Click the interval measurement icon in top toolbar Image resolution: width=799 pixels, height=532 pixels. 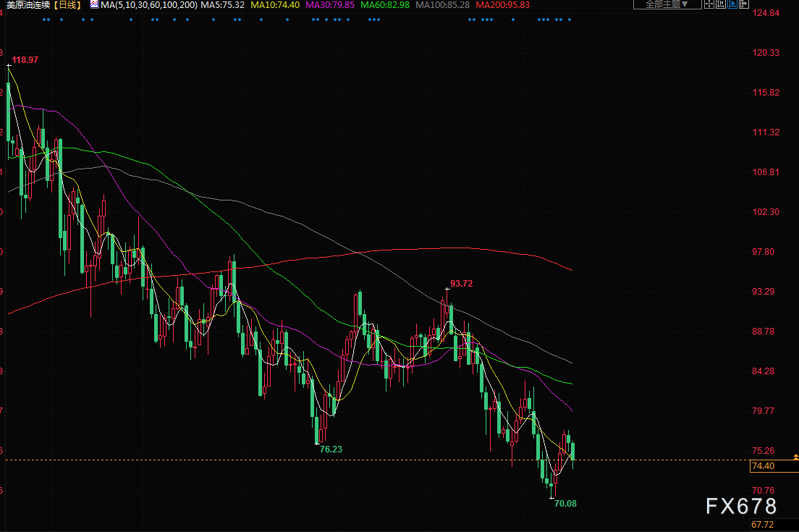721,4
